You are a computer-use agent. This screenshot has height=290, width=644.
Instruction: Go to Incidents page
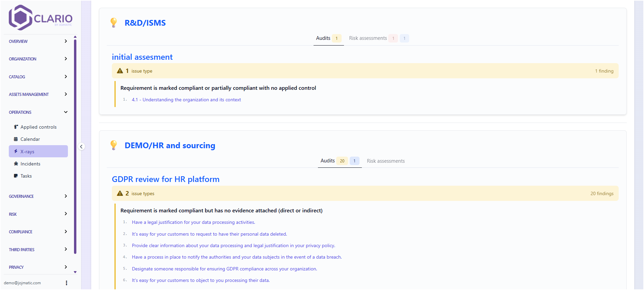click(30, 164)
